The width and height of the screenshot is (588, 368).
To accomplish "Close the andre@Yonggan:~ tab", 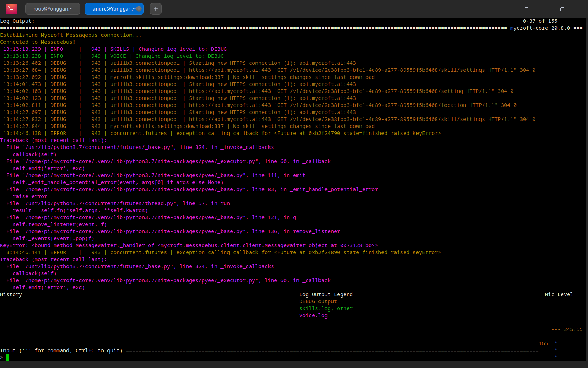I will 139,9.
